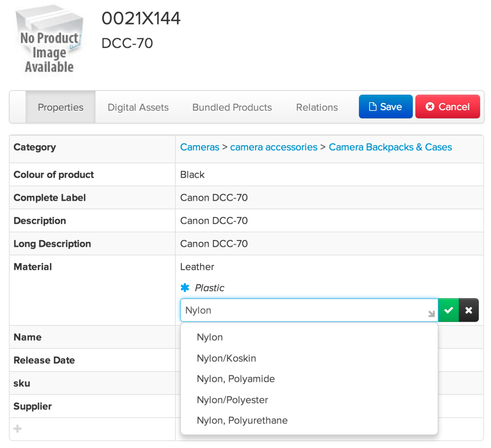Click the italic Plastic material value
Screen dimensions: 491x448
(x=210, y=288)
